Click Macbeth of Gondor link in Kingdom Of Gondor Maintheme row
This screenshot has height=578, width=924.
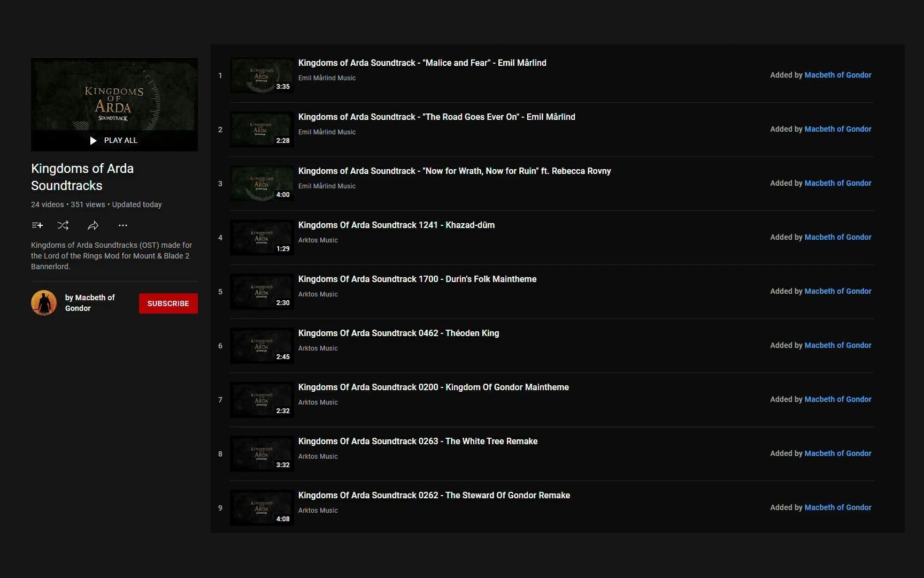tap(838, 399)
